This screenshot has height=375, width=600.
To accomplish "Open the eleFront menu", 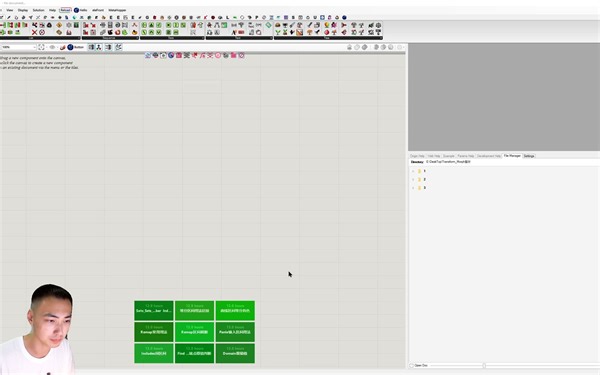I will point(98,10).
